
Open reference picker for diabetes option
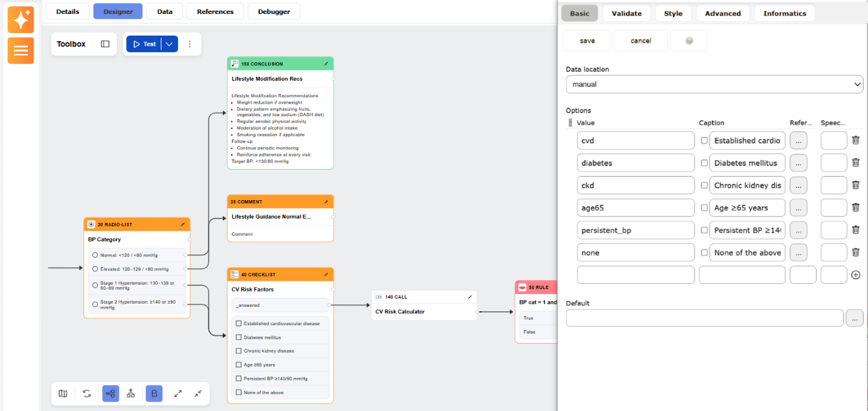798,163
